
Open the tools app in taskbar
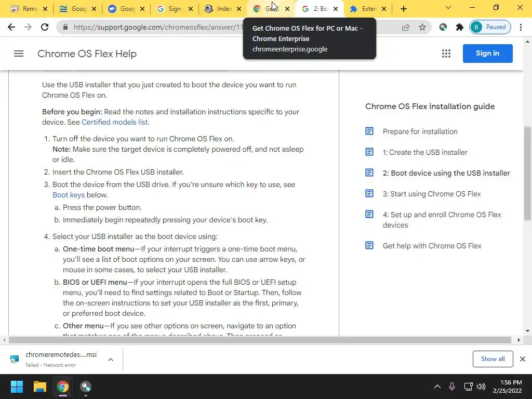(x=86, y=387)
